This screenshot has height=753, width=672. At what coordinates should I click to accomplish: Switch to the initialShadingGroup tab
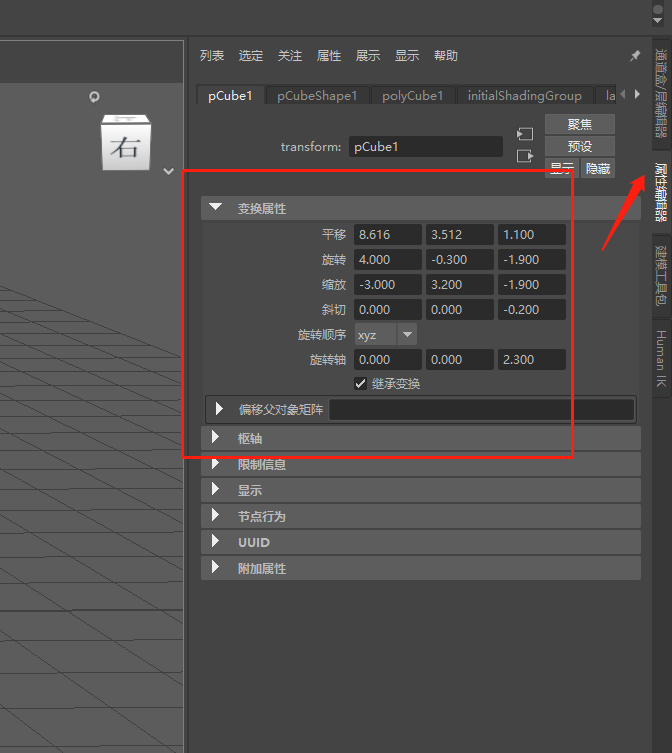[x=525, y=96]
